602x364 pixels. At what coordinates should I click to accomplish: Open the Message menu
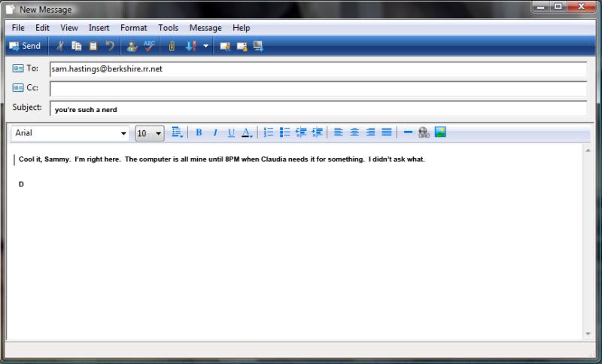(205, 28)
